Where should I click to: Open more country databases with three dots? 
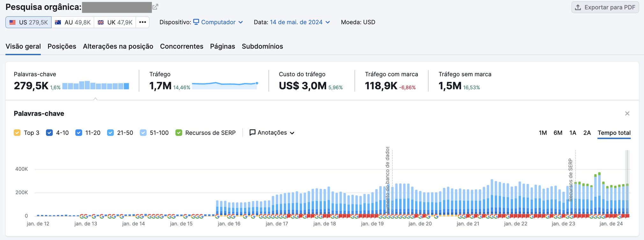143,22
